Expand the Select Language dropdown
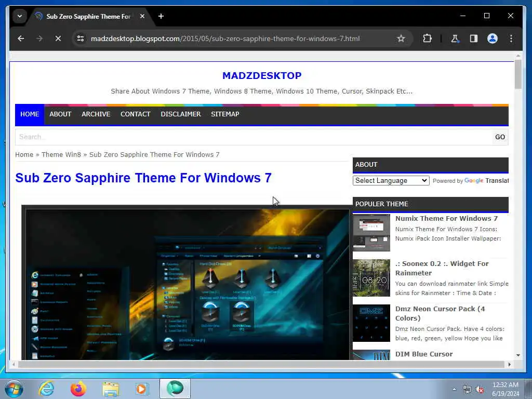532x399 pixels. point(391,180)
